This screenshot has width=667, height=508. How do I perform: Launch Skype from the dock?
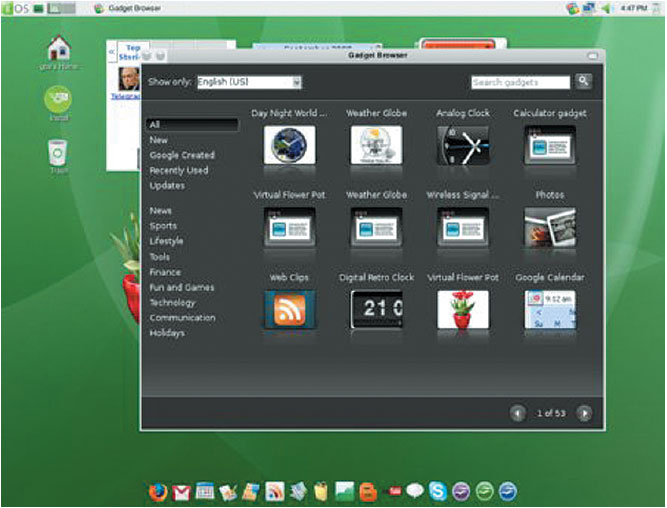(438, 491)
